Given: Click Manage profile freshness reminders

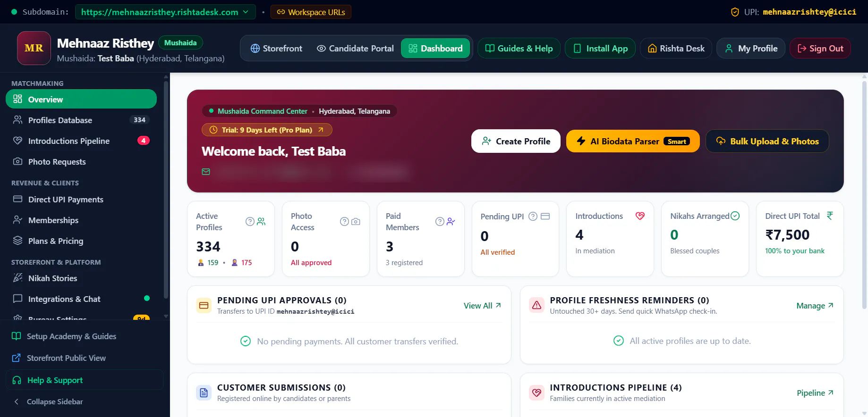Looking at the screenshot, I should coord(815,306).
